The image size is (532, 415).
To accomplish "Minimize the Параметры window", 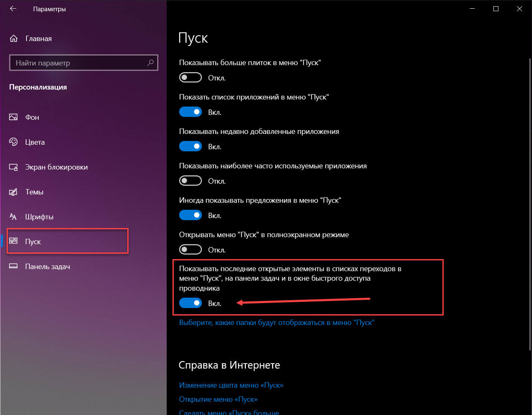I will point(472,9).
